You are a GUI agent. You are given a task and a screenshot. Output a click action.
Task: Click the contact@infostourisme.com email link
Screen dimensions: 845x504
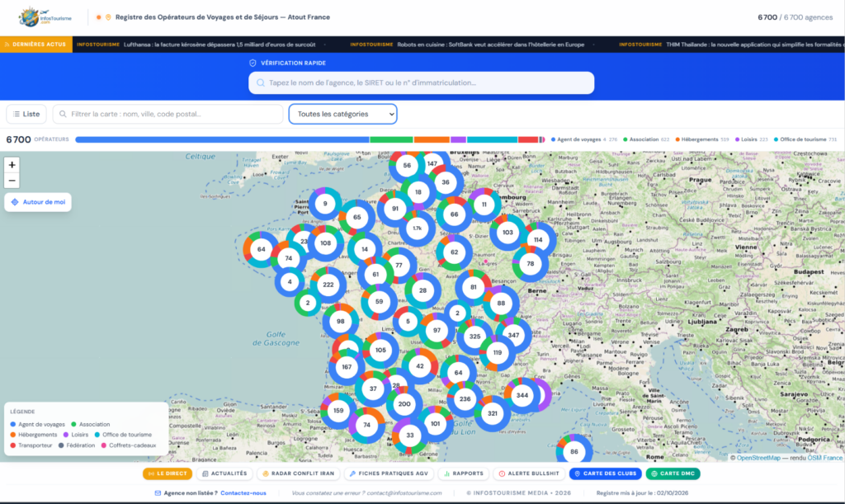point(404,492)
